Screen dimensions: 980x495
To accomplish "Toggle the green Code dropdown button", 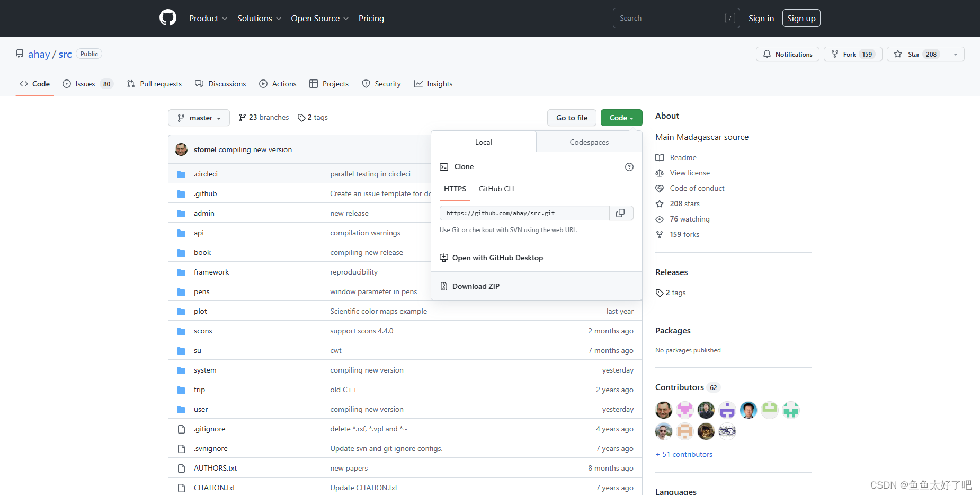I will pos(621,118).
